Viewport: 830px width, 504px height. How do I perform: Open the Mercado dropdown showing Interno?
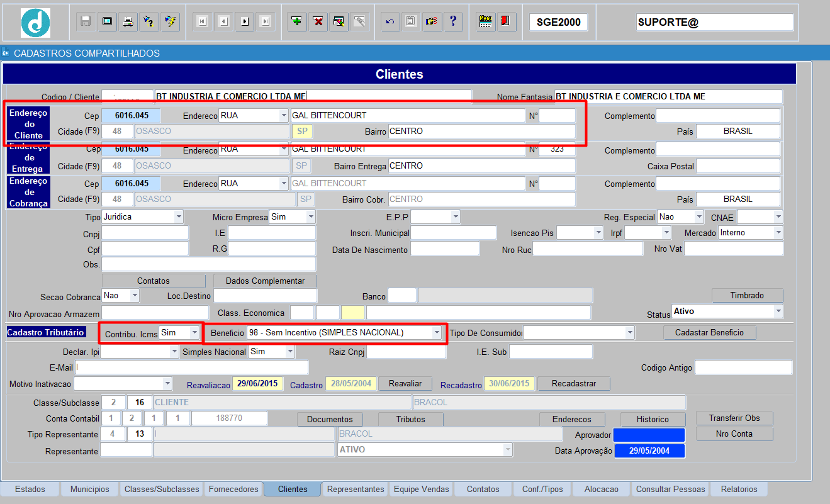[x=778, y=233]
